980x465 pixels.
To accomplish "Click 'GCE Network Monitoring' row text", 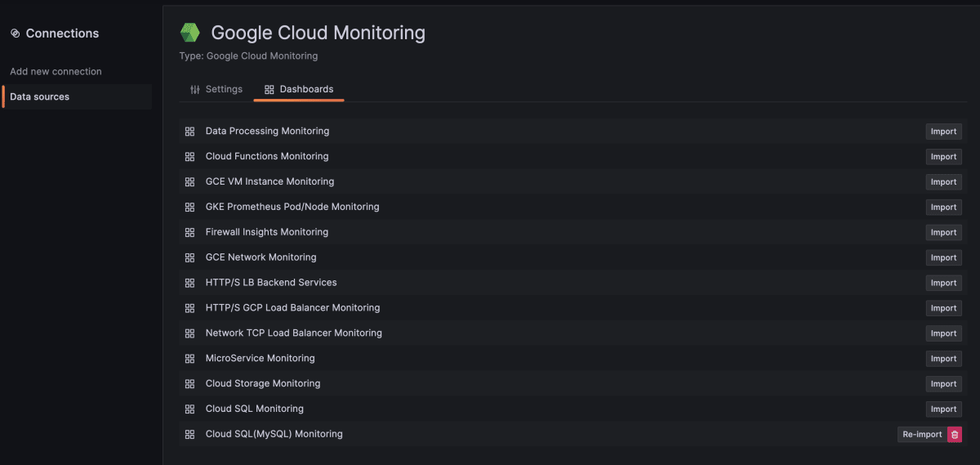I will pos(261,257).
